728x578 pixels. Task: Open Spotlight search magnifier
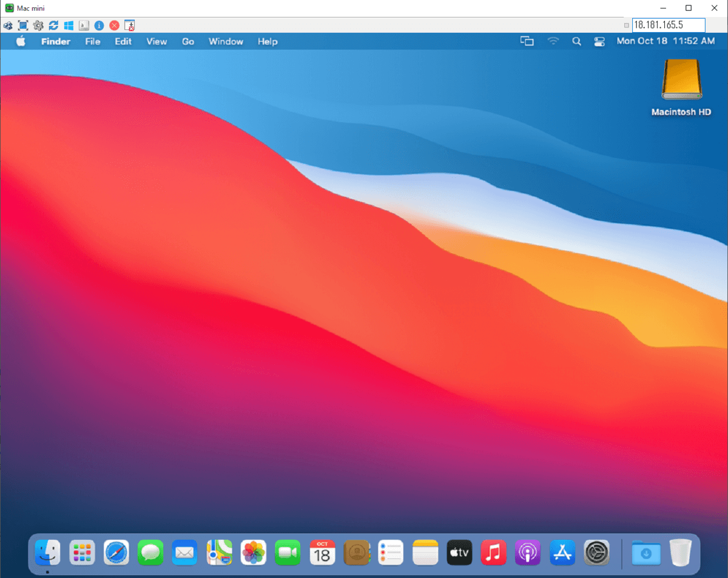576,41
